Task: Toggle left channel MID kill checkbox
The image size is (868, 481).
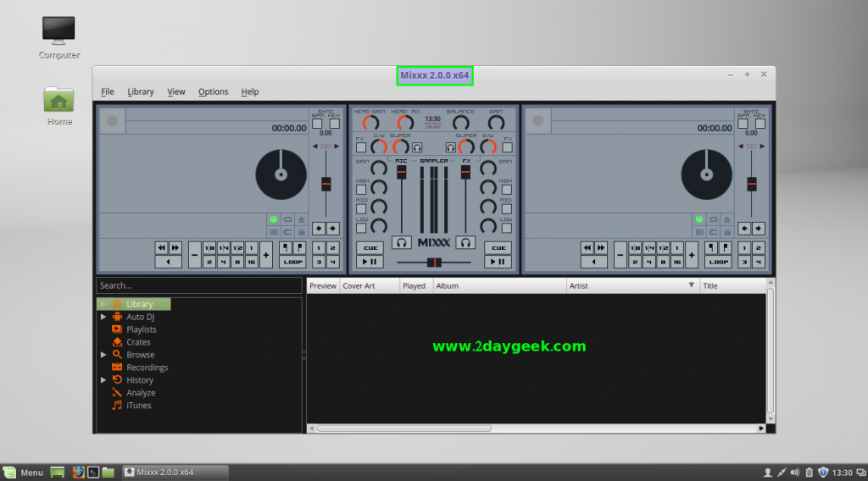Action: point(361,209)
